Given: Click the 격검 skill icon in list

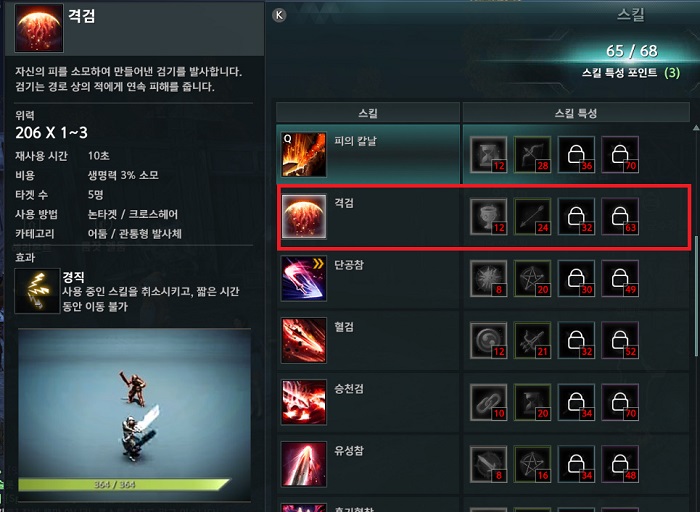Looking at the screenshot, I should (x=304, y=216).
